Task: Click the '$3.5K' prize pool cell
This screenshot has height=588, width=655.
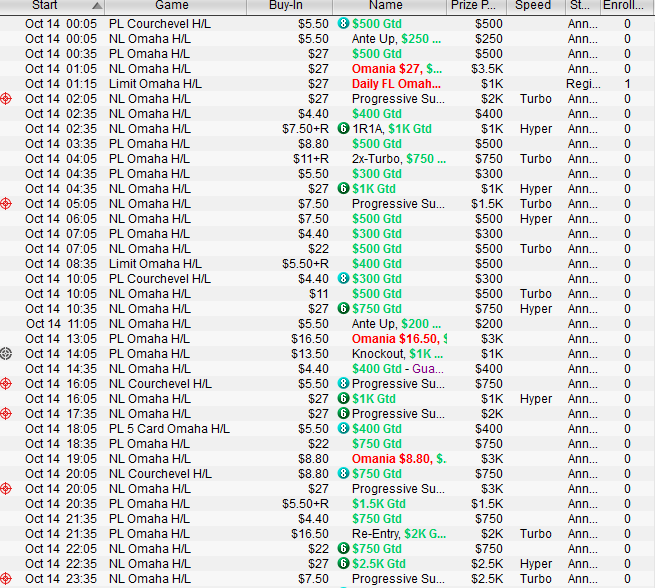Action: click(x=487, y=68)
